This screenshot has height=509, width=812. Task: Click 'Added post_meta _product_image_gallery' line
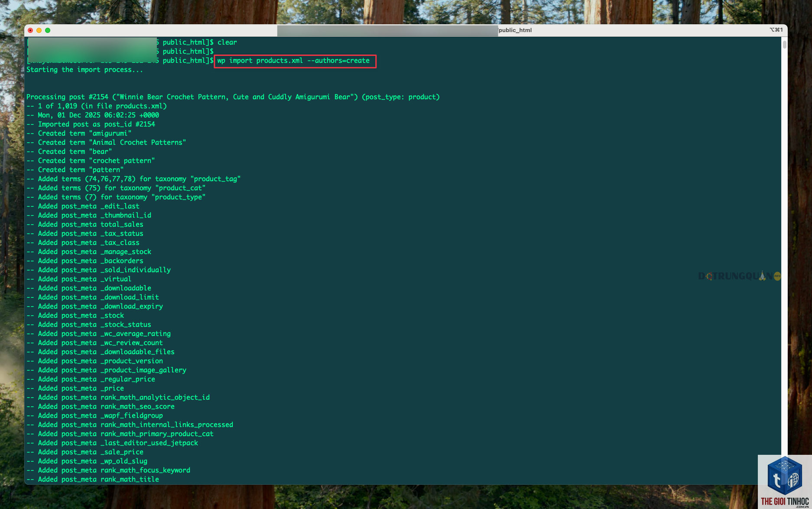click(106, 370)
